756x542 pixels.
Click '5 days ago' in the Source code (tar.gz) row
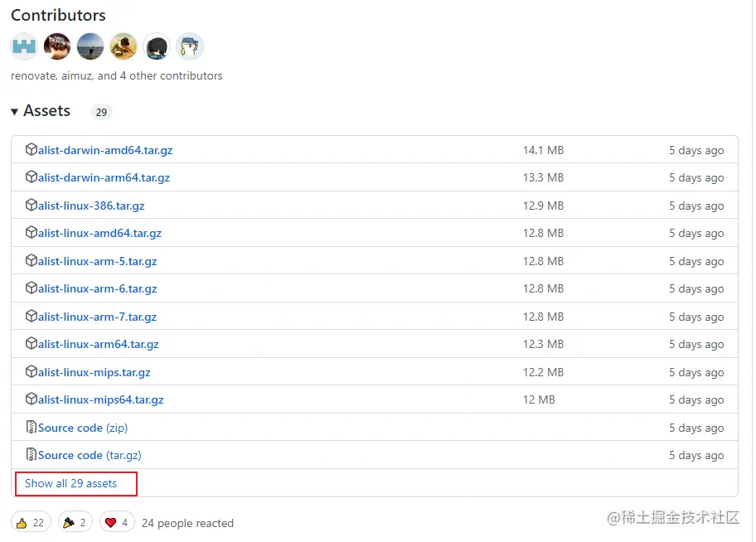point(696,456)
